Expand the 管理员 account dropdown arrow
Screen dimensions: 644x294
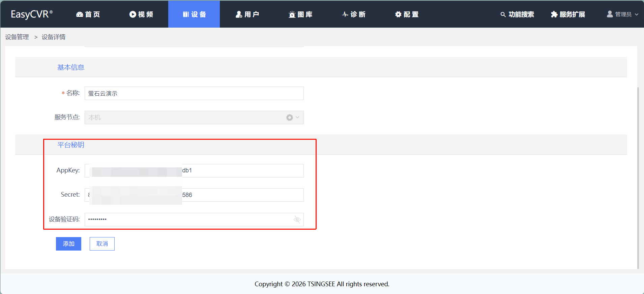[x=637, y=14]
